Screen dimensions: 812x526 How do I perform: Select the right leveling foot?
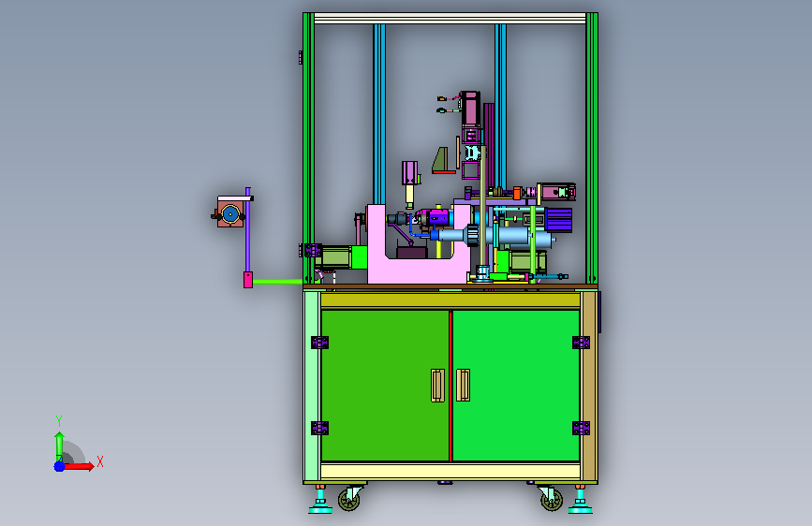pyautogui.click(x=580, y=500)
